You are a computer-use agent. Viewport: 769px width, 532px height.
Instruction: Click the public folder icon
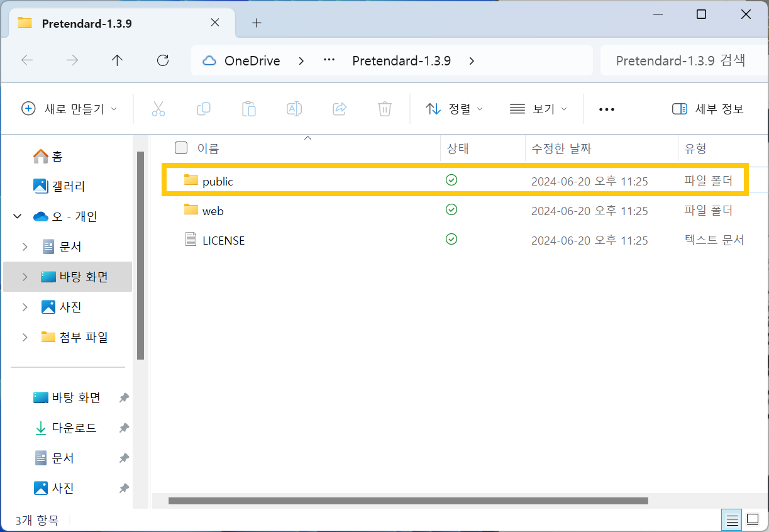tap(191, 180)
